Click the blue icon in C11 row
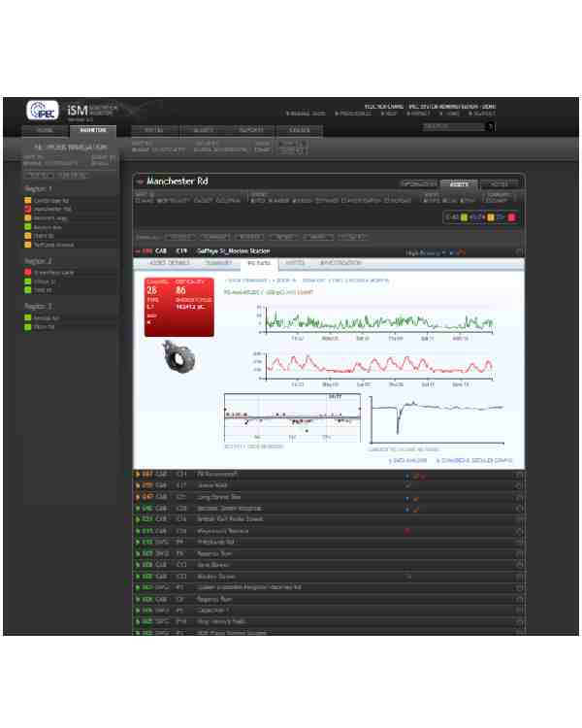This screenshot has width=582, height=728. tap(407, 476)
